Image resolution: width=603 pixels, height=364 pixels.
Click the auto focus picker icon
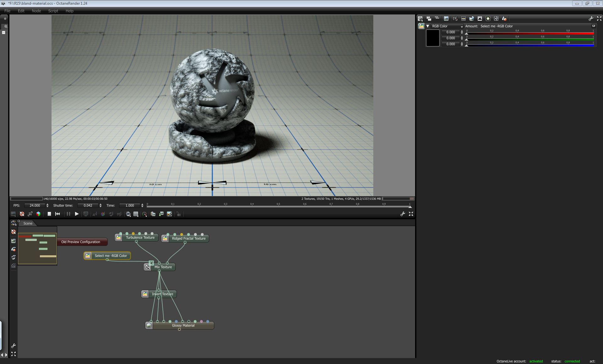[95, 214]
